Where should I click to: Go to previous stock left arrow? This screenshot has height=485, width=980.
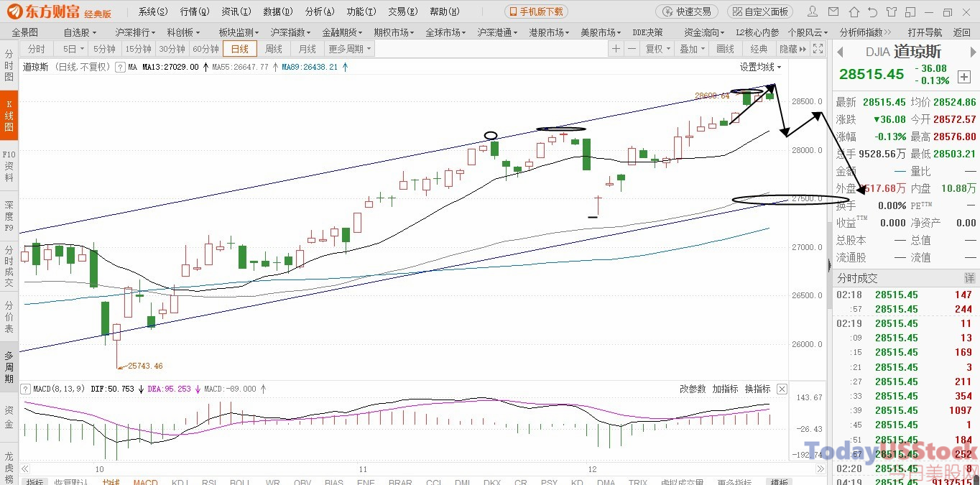(841, 52)
